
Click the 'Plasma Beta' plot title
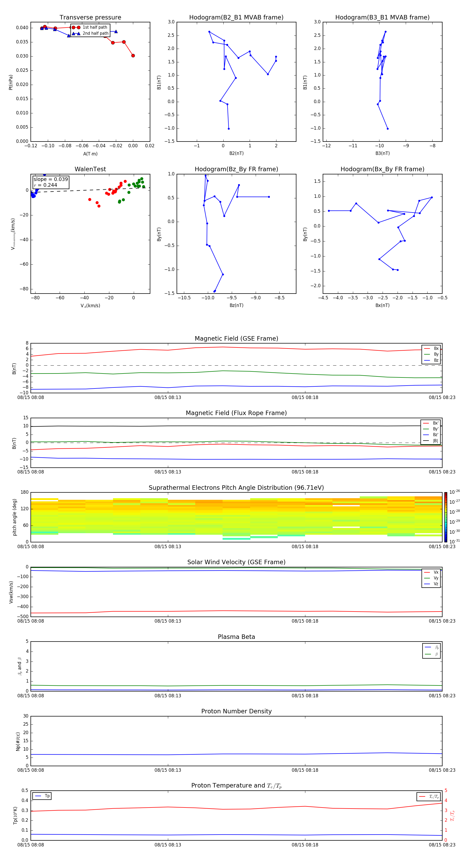(236, 637)
